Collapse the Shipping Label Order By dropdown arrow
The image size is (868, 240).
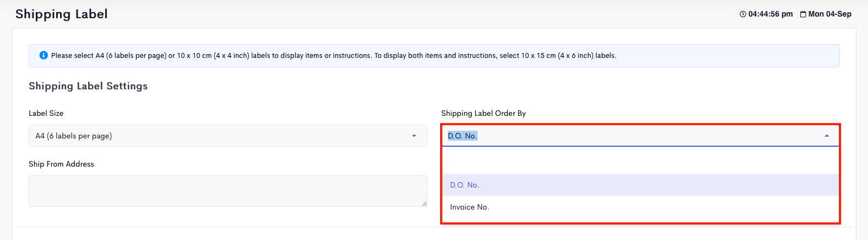pyautogui.click(x=827, y=136)
